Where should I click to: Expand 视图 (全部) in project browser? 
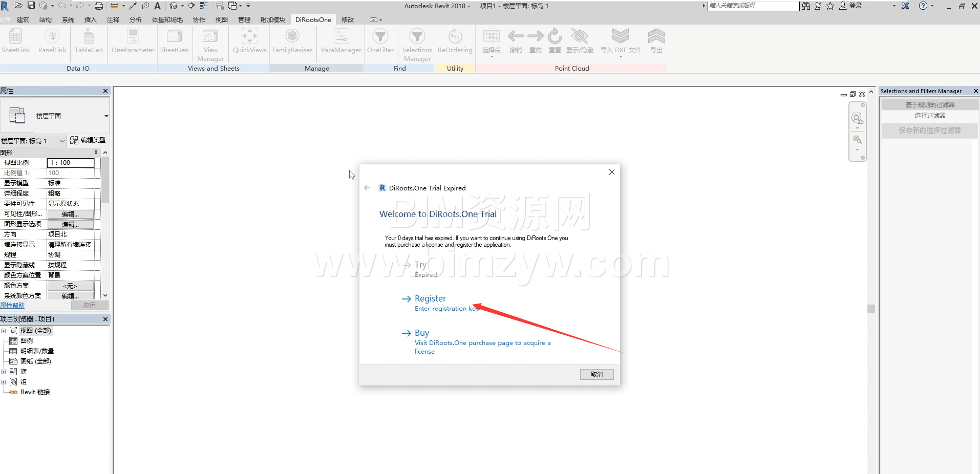(x=4, y=331)
